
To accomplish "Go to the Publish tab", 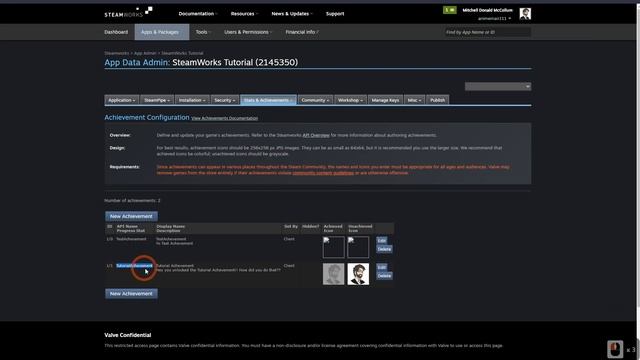I will pos(438,100).
